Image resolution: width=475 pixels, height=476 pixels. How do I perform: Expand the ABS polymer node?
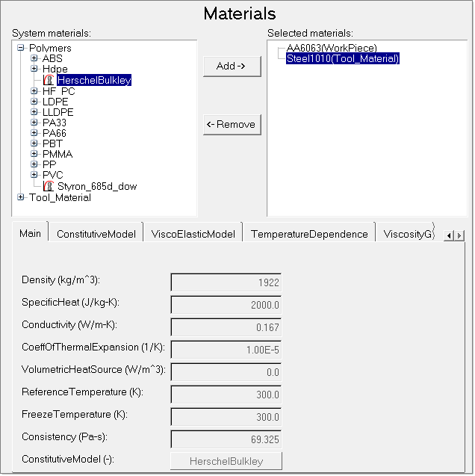pyautogui.click(x=34, y=58)
